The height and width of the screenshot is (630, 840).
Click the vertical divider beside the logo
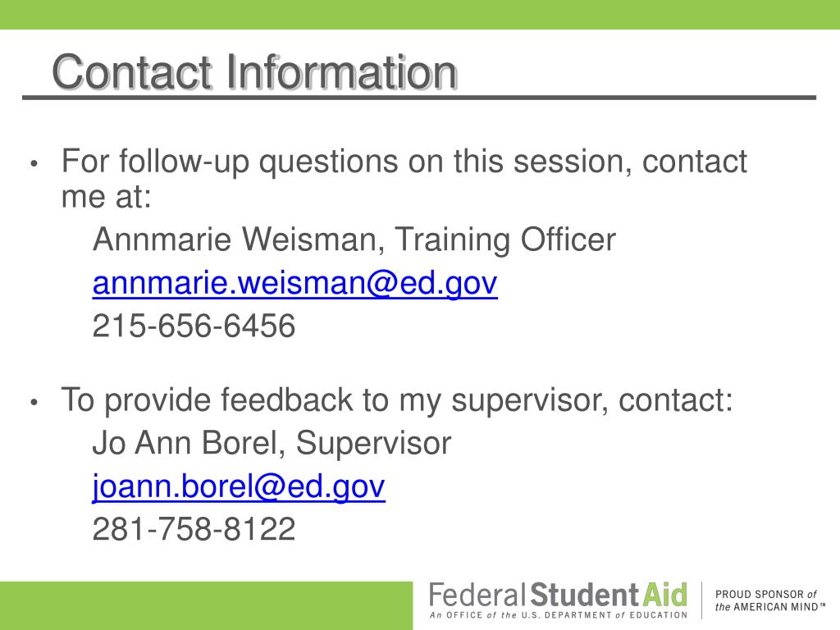pos(702,600)
